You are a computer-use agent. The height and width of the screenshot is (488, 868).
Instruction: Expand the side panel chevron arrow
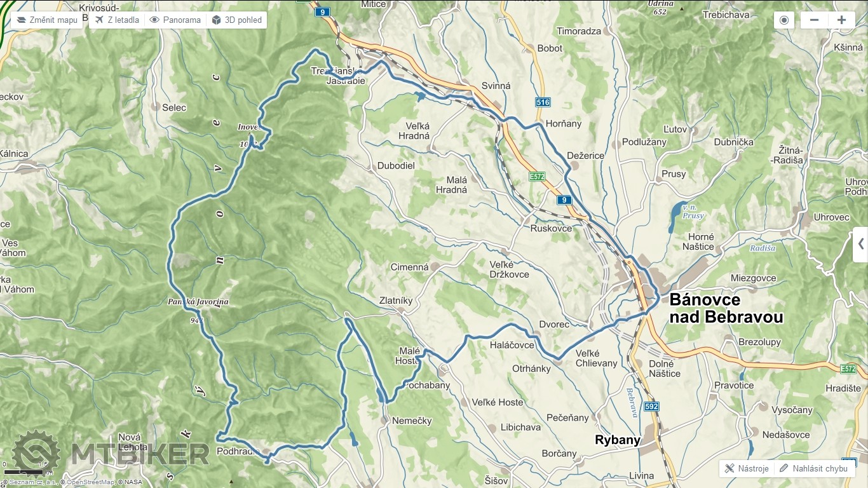[860, 244]
